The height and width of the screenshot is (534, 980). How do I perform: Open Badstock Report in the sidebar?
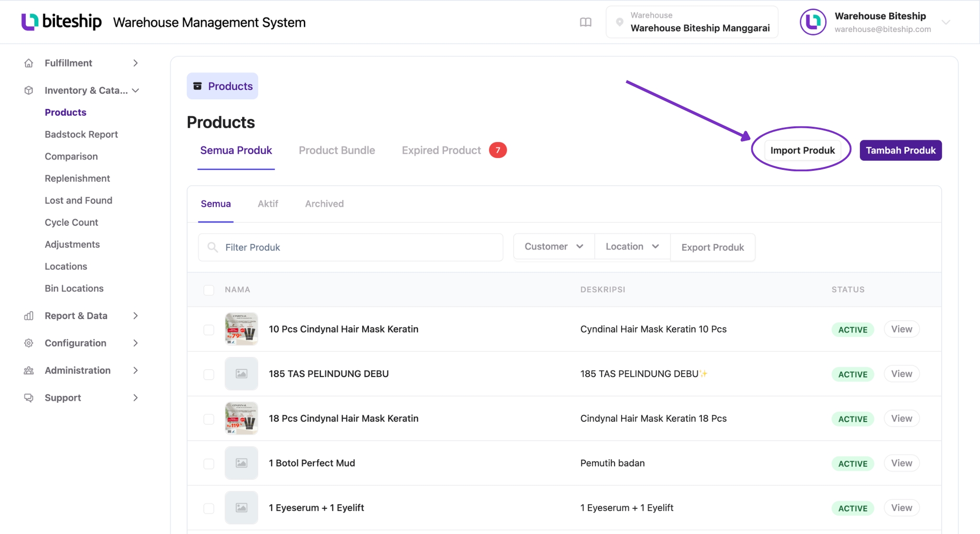(x=81, y=134)
